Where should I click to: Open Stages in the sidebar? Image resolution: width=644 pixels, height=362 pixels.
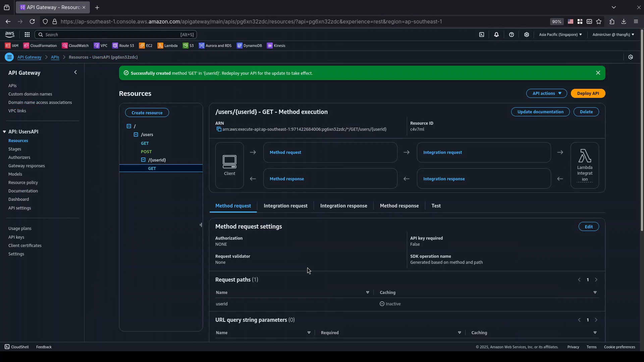coord(15,149)
